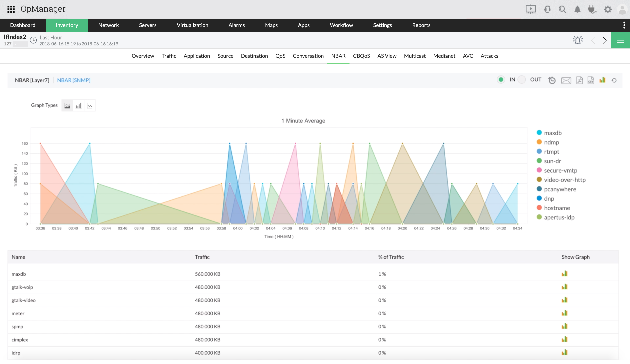
Task: Open the alarm bell notifications icon
Action: pos(577,10)
